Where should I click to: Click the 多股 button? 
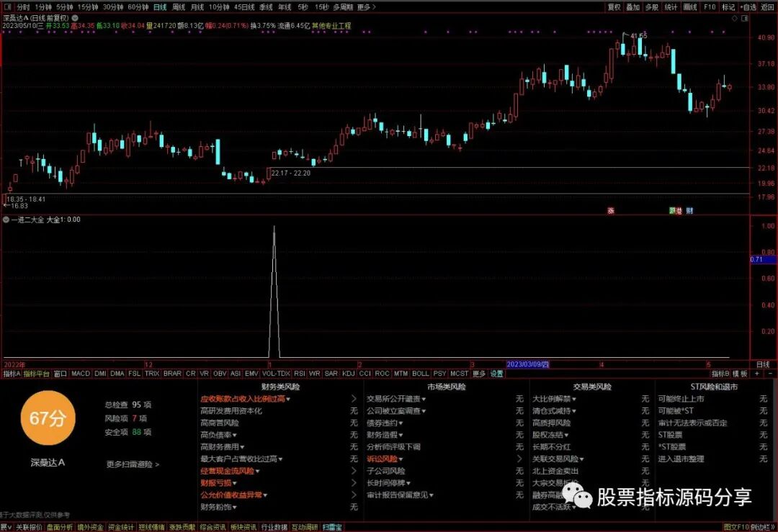652,7
